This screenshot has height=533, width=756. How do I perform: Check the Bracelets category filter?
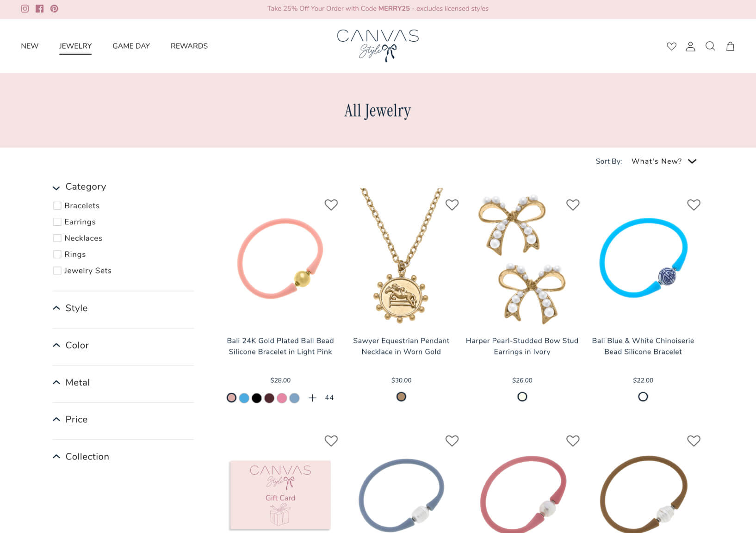click(x=57, y=205)
